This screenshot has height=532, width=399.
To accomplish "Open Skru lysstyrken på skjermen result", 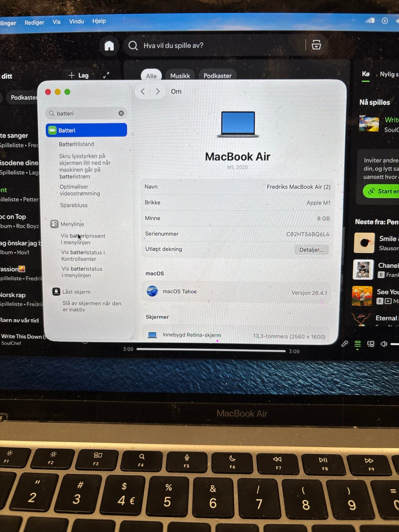I will pos(85,166).
